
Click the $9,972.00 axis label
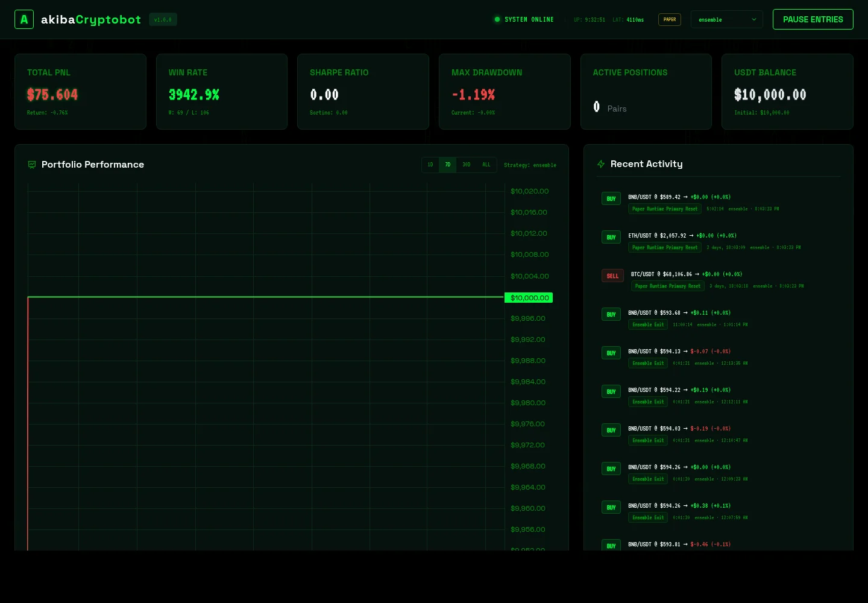tap(527, 445)
